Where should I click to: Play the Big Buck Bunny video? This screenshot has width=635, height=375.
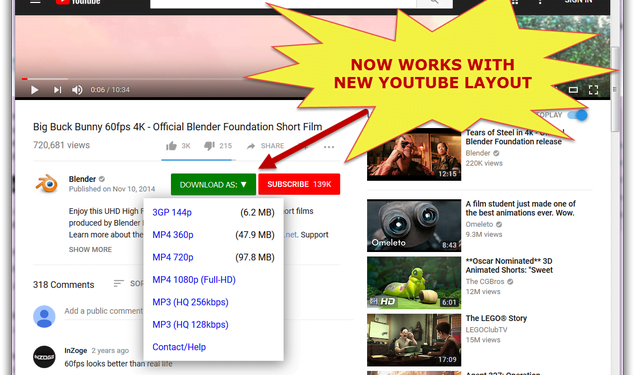coord(34,89)
